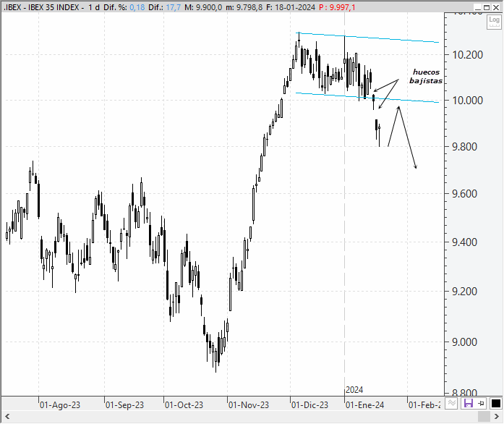Maximize the IBEX 35 chart window

tap(487, 7)
